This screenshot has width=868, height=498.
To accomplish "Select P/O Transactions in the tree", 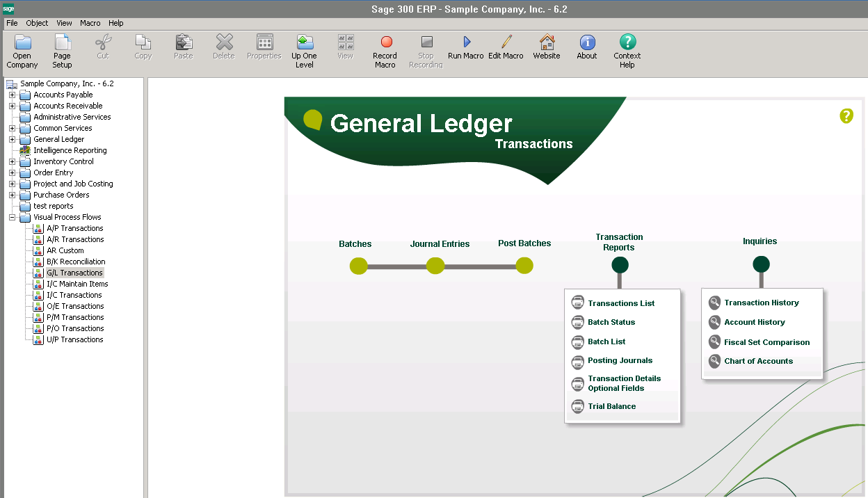I will (x=75, y=328).
